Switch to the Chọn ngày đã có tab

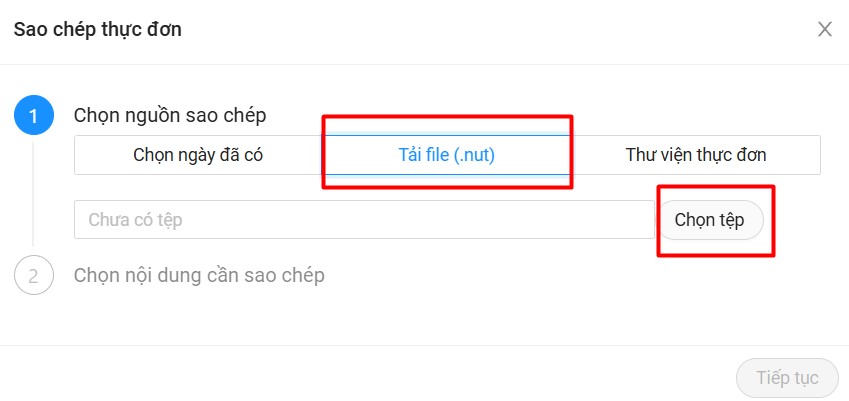pos(198,155)
